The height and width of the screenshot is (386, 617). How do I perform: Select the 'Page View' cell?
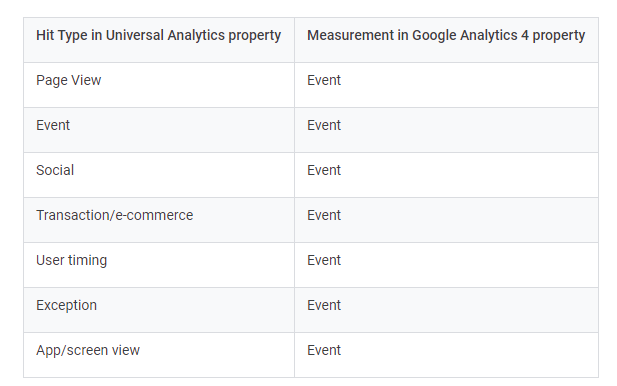tap(159, 85)
